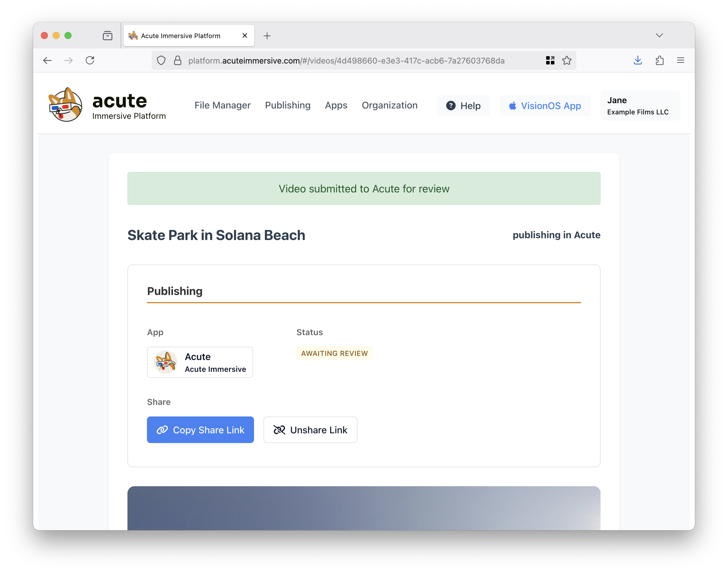Viewport: 728px width, 574px height.
Task: Click the QR code icon in the address bar
Action: [550, 61]
